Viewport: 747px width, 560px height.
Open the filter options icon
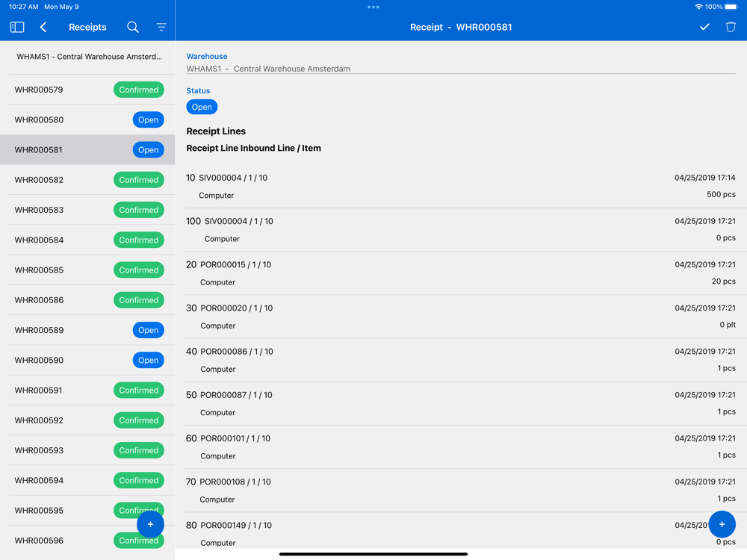161,27
